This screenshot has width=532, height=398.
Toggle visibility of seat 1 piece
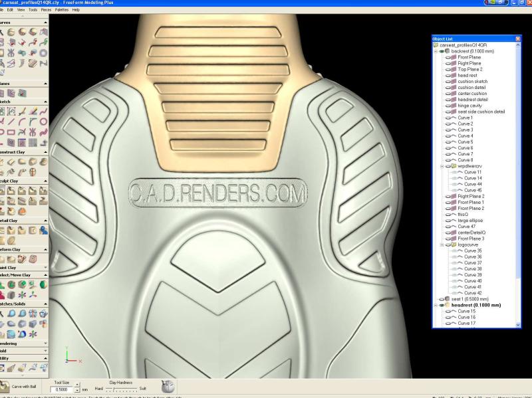click(442, 299)
